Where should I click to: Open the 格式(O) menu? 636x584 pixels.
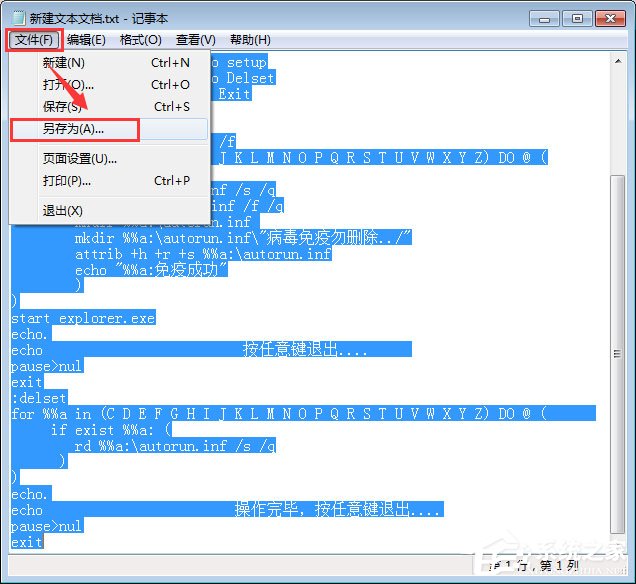coord(141,40)
